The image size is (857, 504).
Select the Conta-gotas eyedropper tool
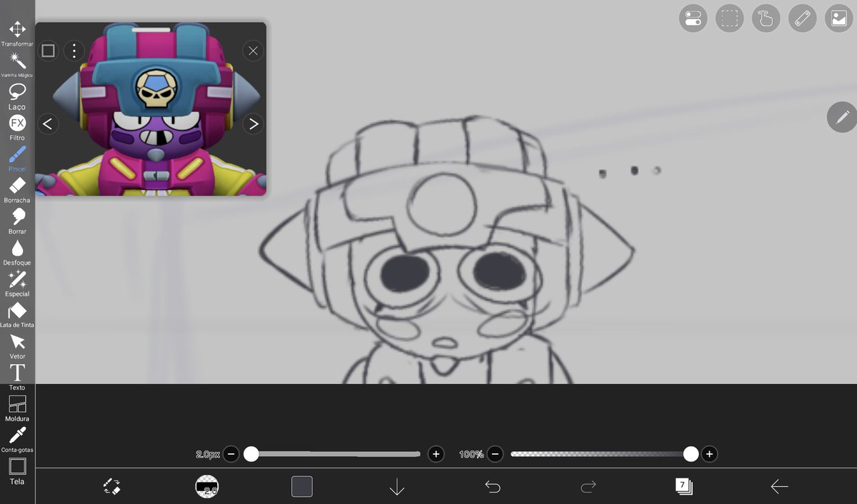17,440
